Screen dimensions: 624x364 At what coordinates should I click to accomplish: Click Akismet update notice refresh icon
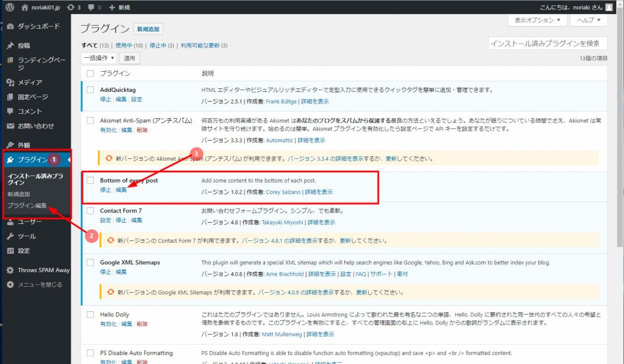point(108,158)
